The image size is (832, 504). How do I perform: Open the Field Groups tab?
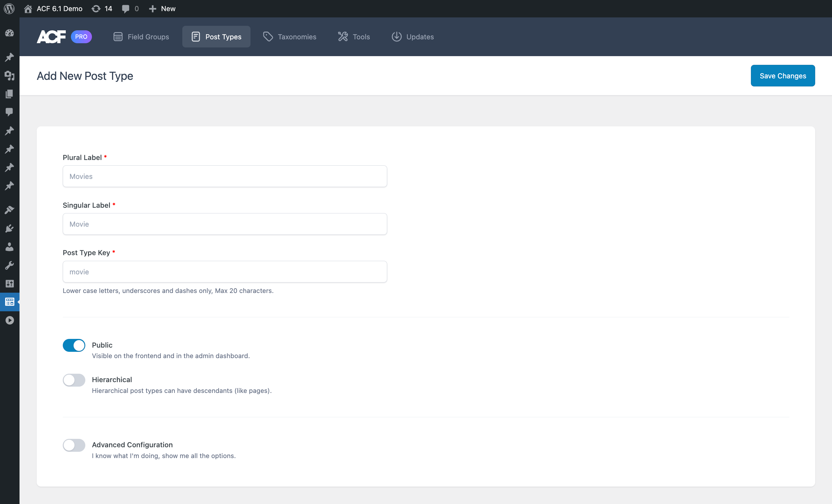click(x=141, y=36)
